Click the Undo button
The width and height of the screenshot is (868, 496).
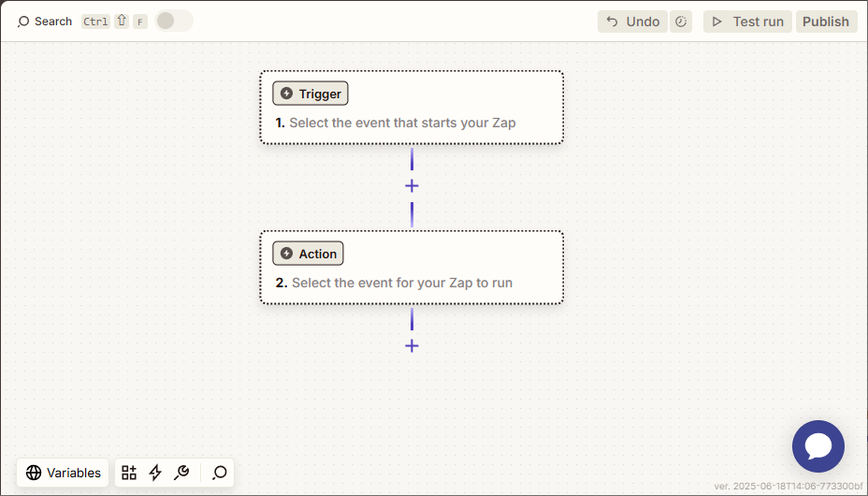click(x=632, y=22)
